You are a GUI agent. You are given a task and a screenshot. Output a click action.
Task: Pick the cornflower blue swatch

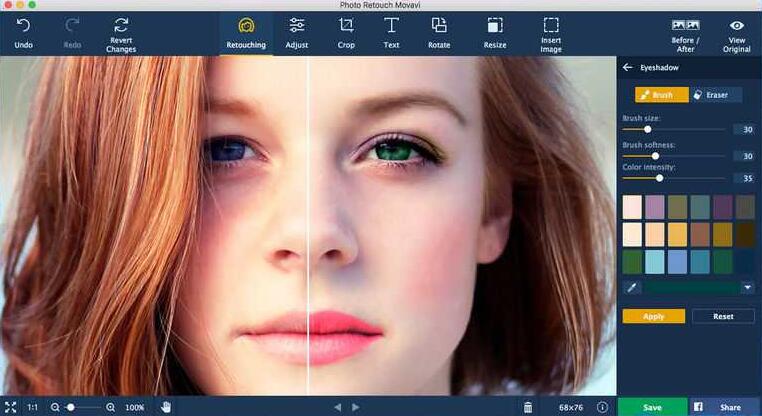(x=677, y=262)
